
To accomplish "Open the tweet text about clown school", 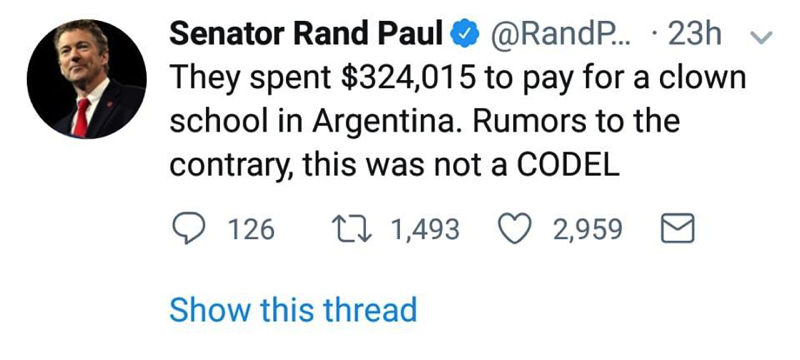I will tap(458, 121).
